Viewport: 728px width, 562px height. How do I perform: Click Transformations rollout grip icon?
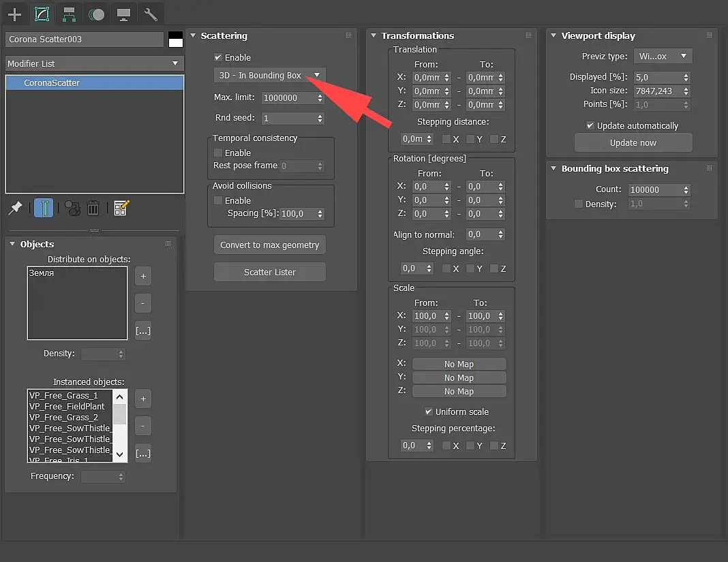528,35
